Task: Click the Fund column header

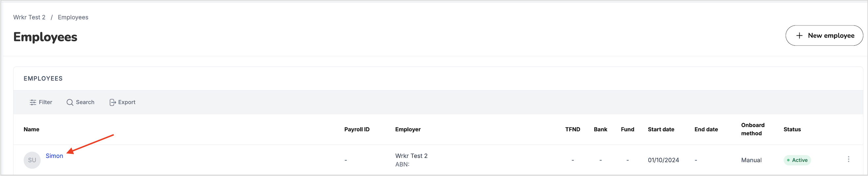Action: pyautogui.click(x=627, y=129)
